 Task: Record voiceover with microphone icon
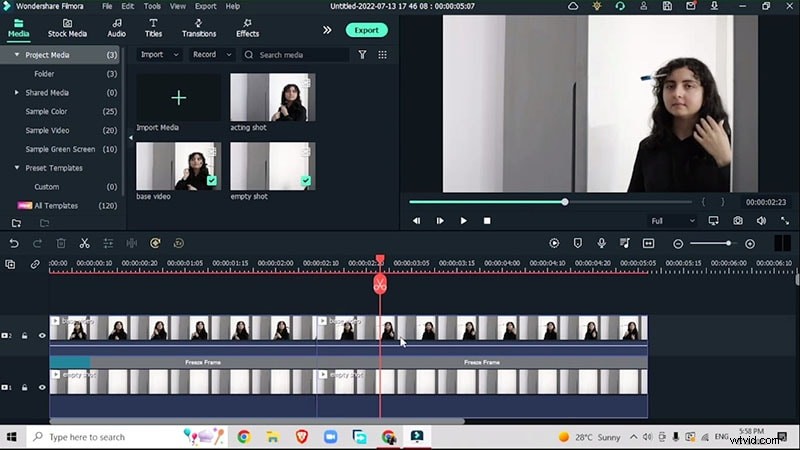click(602, 243)
